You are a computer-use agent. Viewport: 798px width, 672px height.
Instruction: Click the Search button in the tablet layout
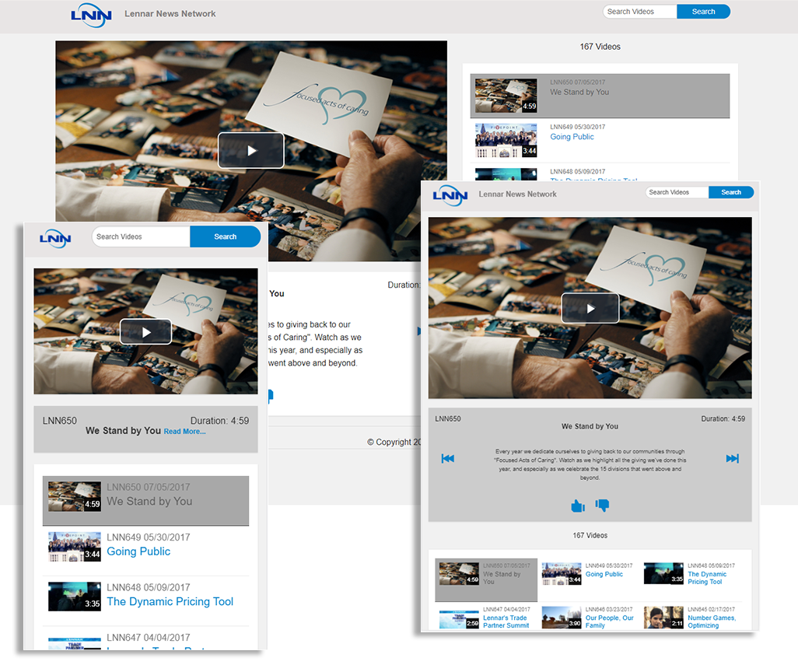(x=731, y=192)
